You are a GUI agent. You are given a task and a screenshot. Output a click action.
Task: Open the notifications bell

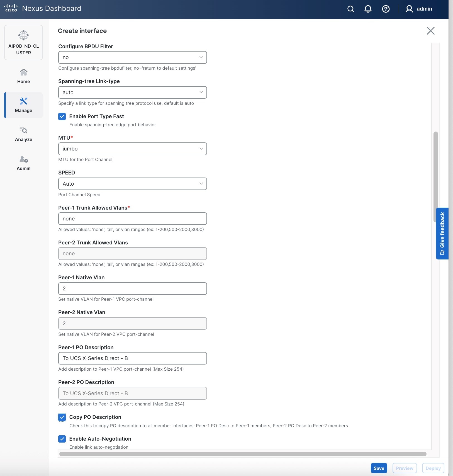point(368,9)
